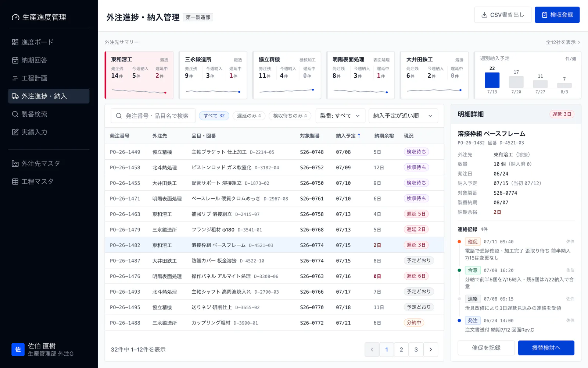
Task: Click the 分納中 status badge
Action: 414,323
